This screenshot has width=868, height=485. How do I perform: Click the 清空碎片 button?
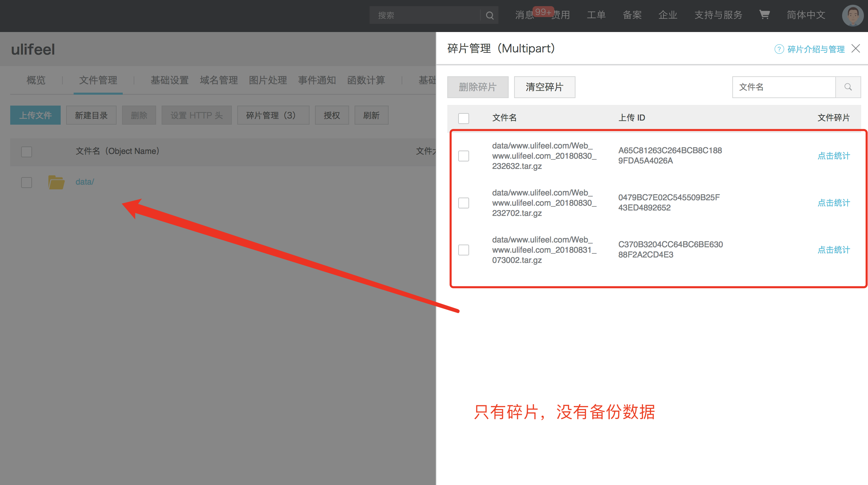click(x=544, y=87)
